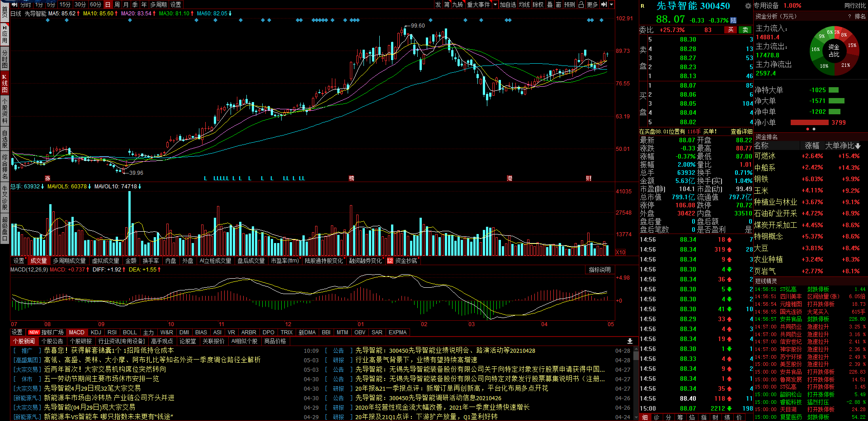Screen dimensions: 868x421
Task: Open the dropdown arrow at the toolbar's right end
Action: [x=612, y=5]
